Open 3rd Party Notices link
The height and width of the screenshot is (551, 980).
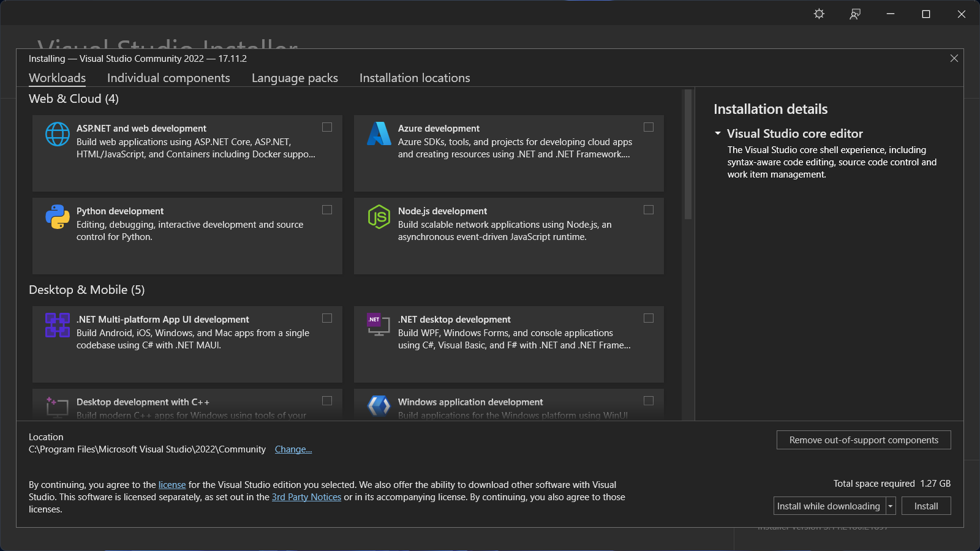coord(306,497)
